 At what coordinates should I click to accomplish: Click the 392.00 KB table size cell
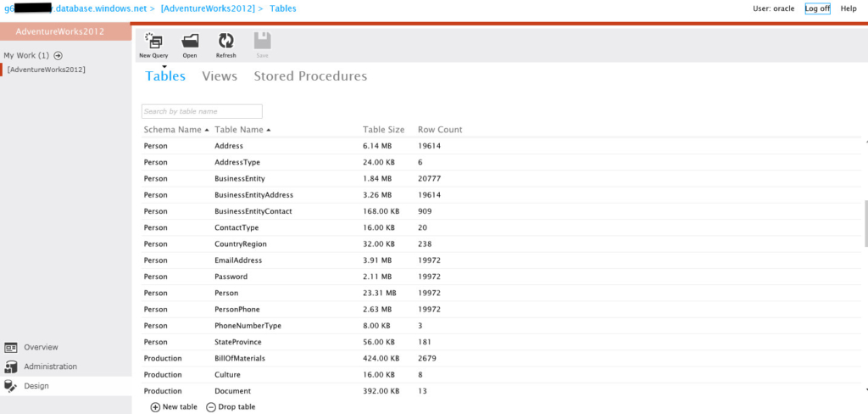(381, 391)
